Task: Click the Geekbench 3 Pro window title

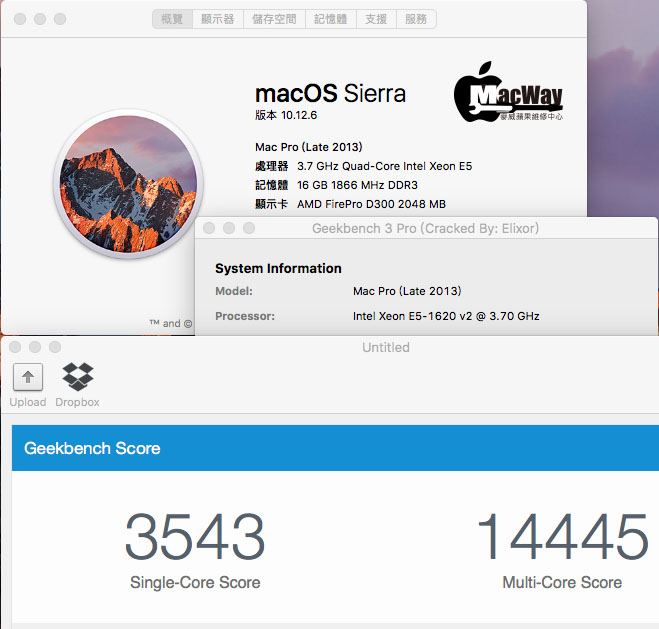Action: (425, 229)
